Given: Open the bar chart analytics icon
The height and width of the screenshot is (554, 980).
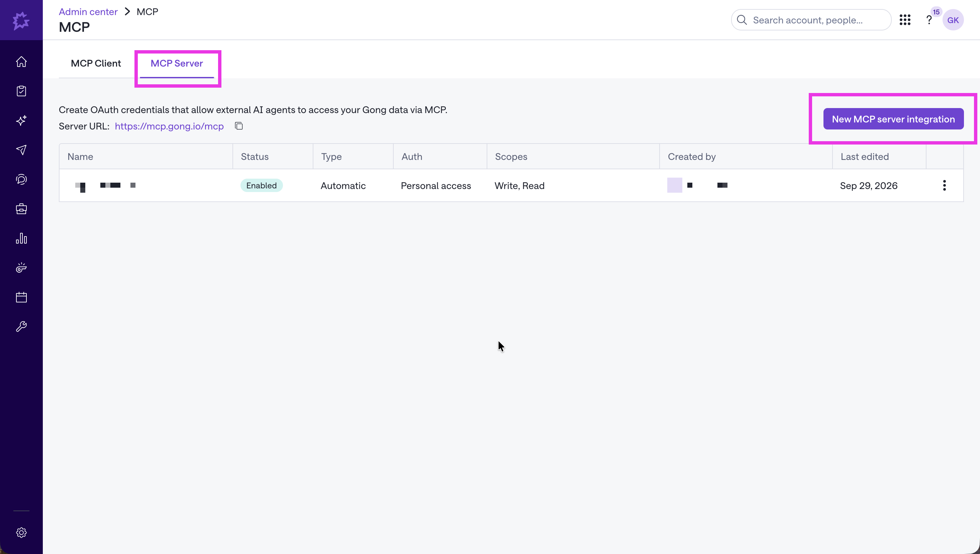Looking at the screenshot, I should [x=21, y=238].
